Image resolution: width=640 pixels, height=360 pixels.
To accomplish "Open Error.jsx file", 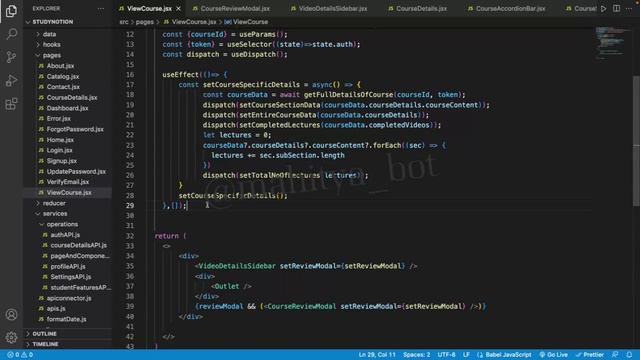I will 58,118.
